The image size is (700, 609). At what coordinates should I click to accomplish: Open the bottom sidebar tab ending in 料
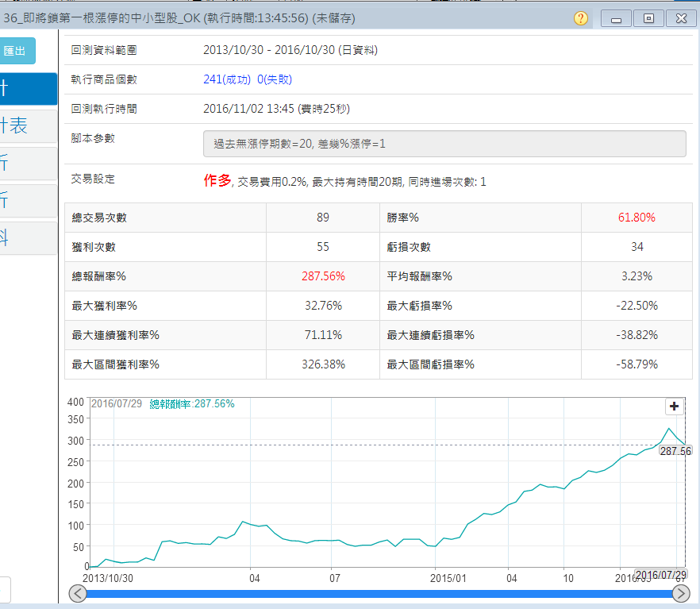pyautogui.click(x=28, y=238)
